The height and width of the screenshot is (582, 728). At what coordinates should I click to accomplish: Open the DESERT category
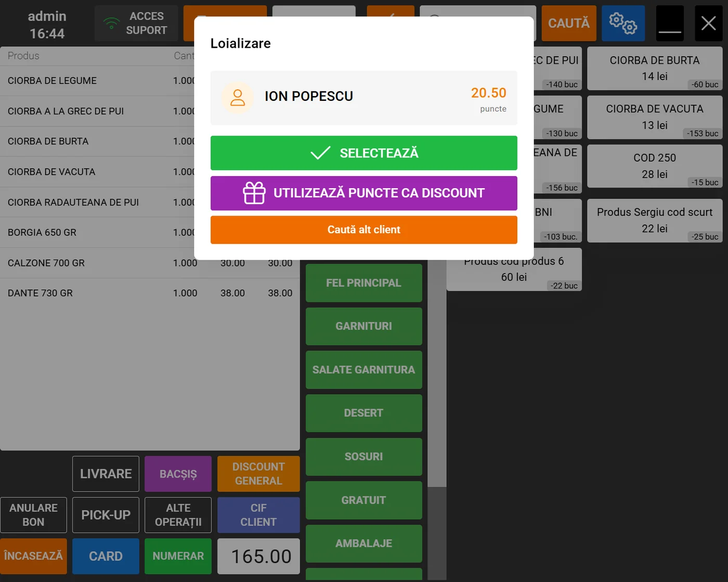point(363,413)
